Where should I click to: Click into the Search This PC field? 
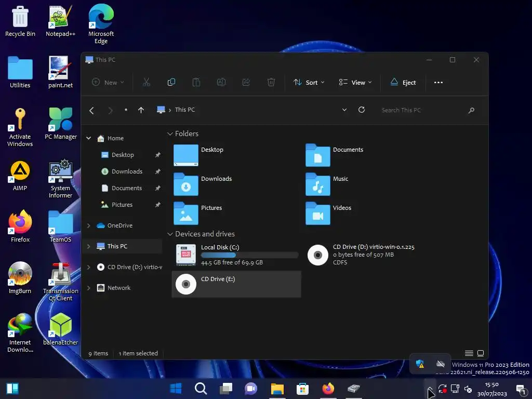pyautogui.click(x=423, y=110)
